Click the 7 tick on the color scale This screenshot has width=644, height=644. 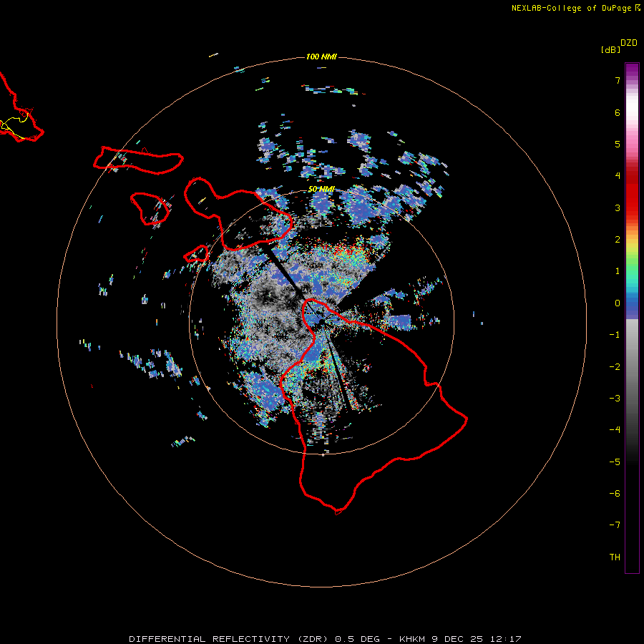coord(618,80)
